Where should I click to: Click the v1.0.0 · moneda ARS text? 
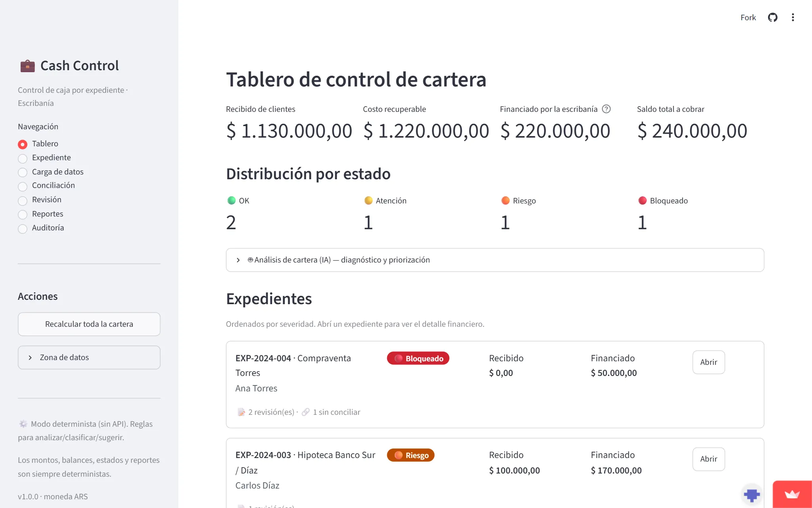[x=53, y=497]
